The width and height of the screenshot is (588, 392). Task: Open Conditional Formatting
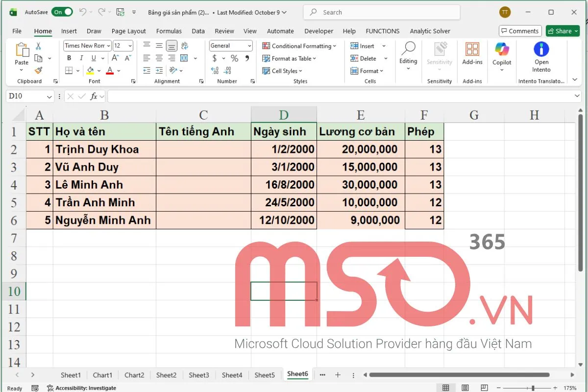click(x=299, y=46)
